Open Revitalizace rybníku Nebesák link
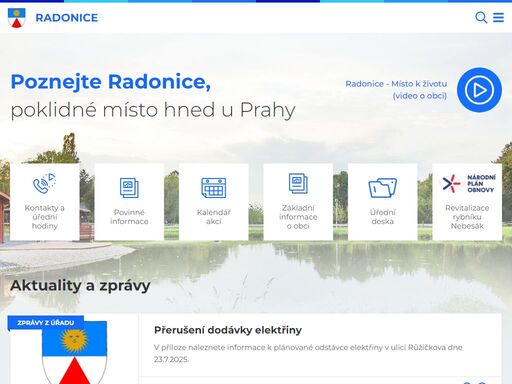 pyautogui.click(x=467, y=217)
